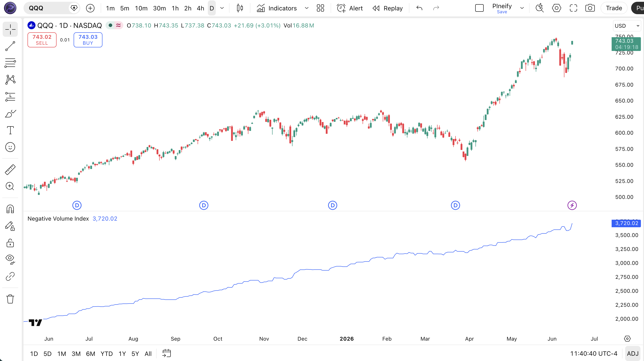Select the 1h timeframe

(x=175, y=8)
